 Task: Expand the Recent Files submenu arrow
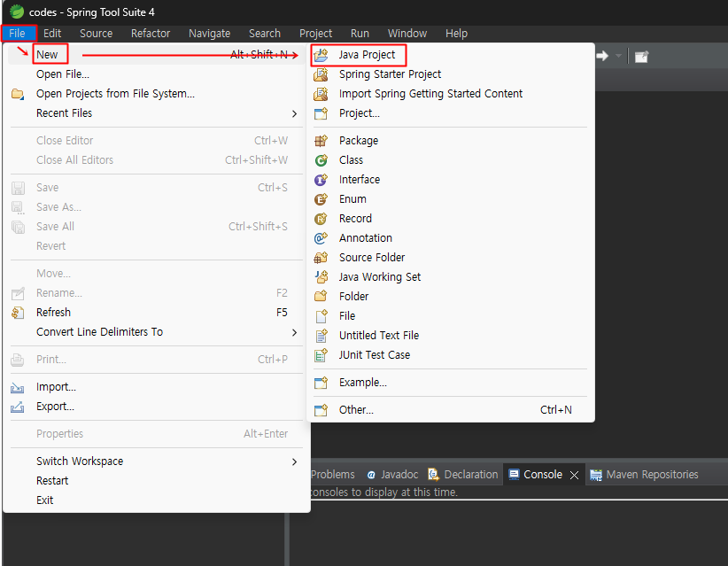click(294, 113)
